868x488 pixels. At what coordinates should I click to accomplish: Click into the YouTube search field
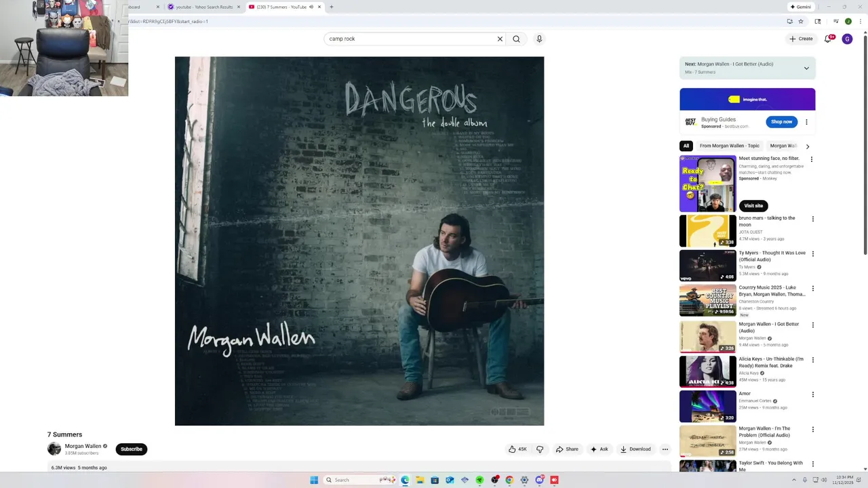(411, 39)
